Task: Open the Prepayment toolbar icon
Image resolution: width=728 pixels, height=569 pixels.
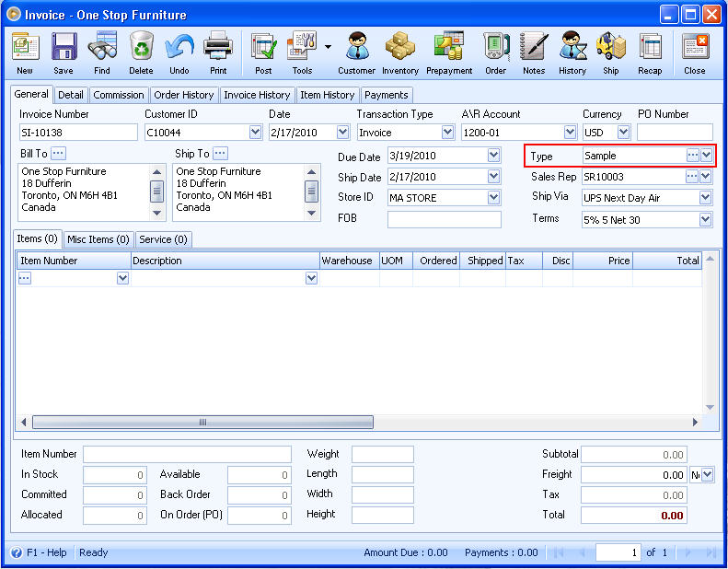Action: click(x=449, y=47)
